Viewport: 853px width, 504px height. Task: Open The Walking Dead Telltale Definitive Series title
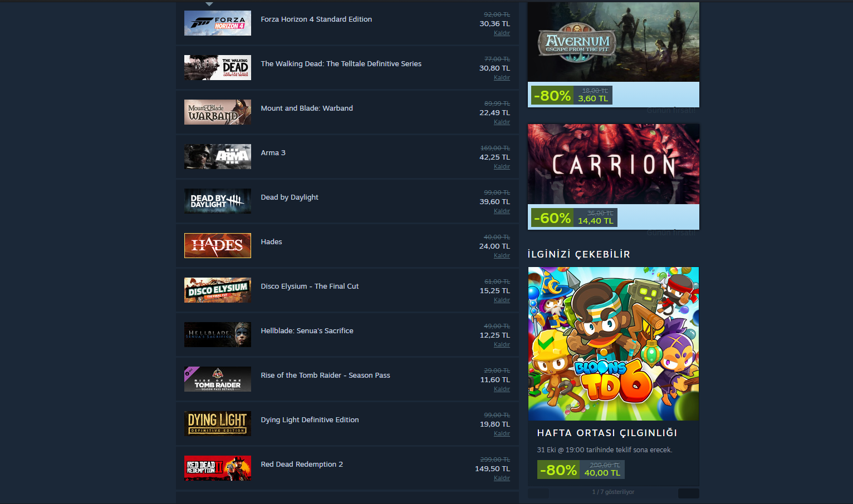[x=341, y=63]
